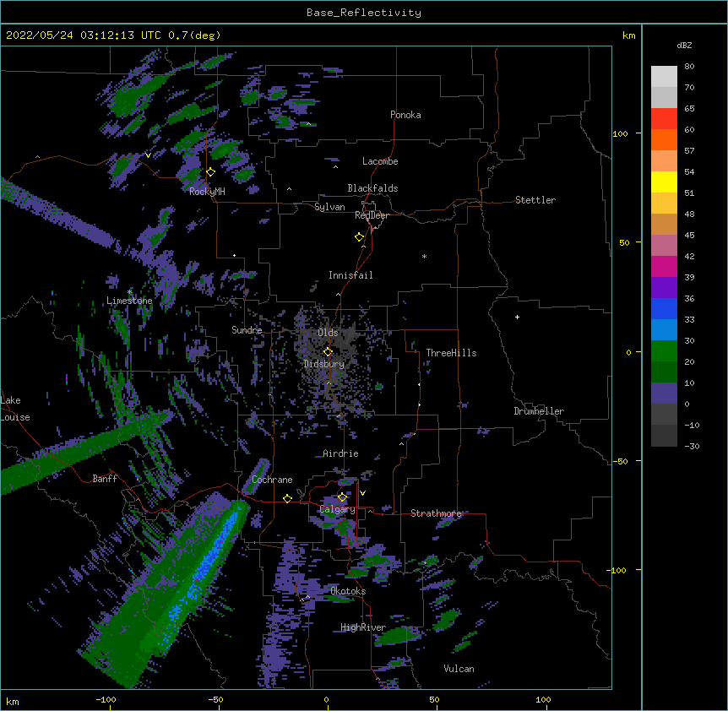Click the Sundre city label

coord(247,330)
